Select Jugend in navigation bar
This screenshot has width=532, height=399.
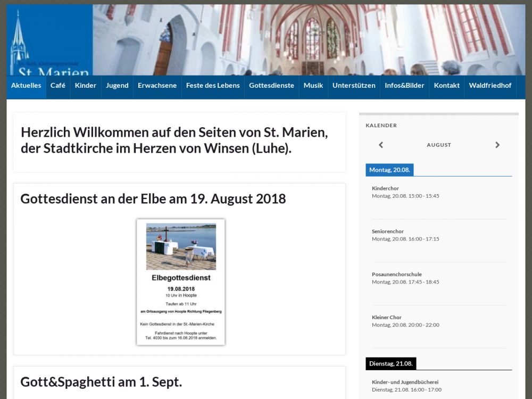pyautogui.click(x=117, y=86)
